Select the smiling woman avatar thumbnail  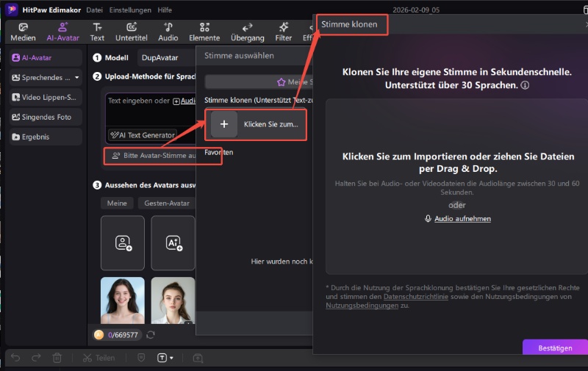click(123, 300)
